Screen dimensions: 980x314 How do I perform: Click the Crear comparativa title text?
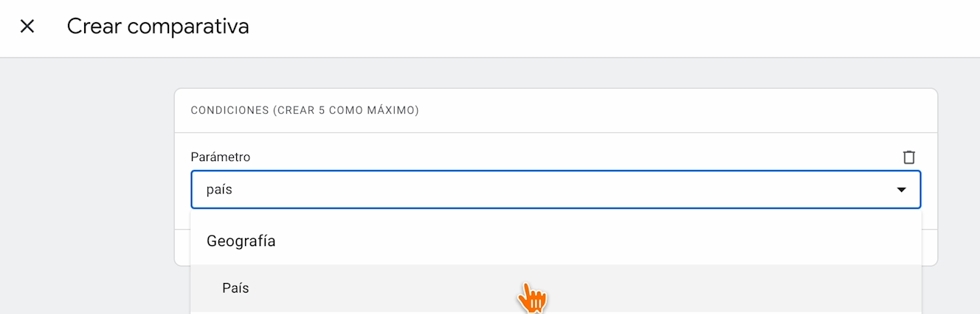pos(158,27)
